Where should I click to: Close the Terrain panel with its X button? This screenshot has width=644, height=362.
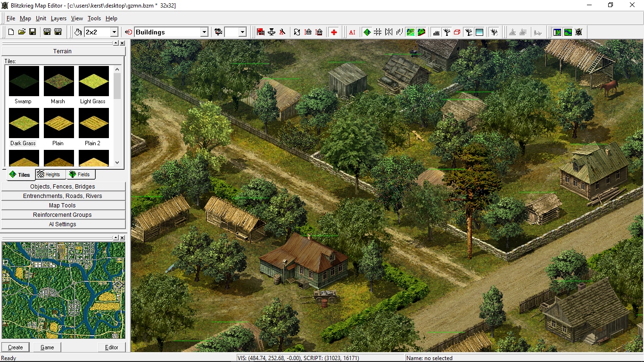122,43
